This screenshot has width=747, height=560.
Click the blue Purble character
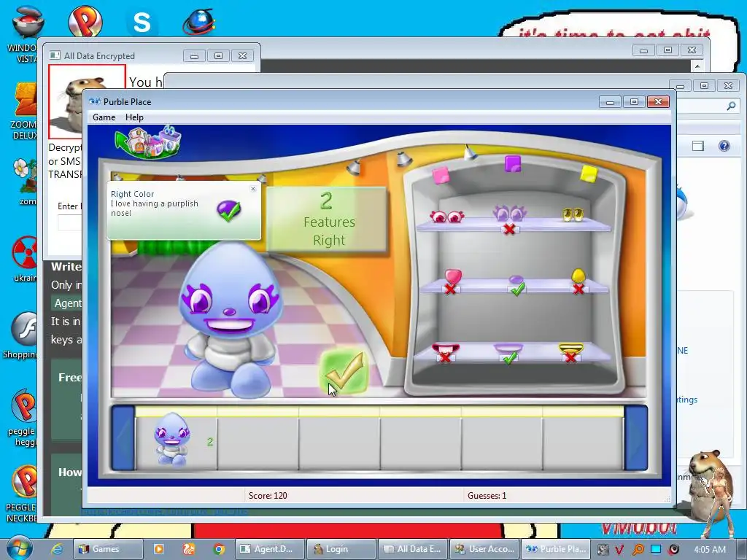pyautogui.click(x=231, y=319)
